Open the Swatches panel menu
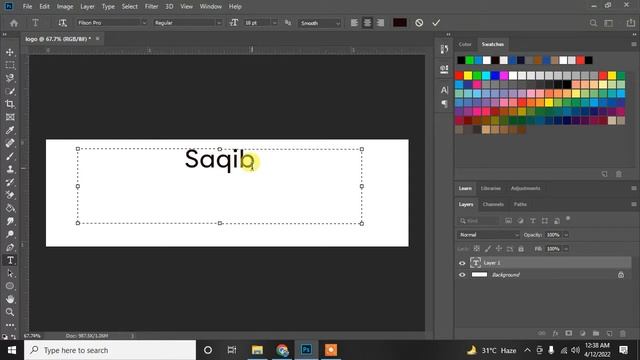 pos(633,44)
